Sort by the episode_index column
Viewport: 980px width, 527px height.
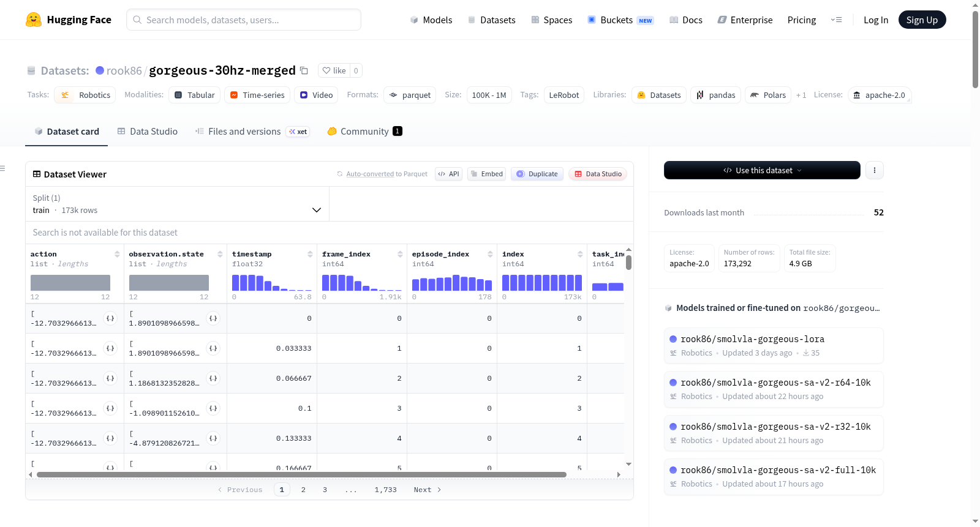(490, 254)
